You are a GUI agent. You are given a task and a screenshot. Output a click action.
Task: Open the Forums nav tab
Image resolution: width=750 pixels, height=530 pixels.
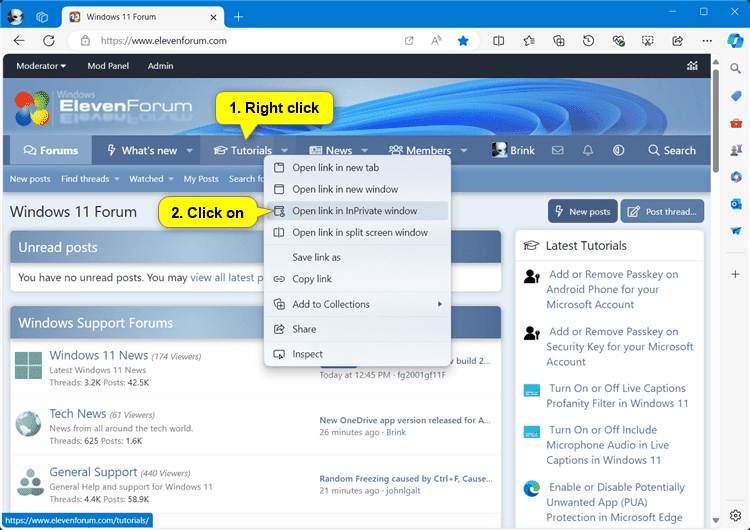click(x=51, y=151)
